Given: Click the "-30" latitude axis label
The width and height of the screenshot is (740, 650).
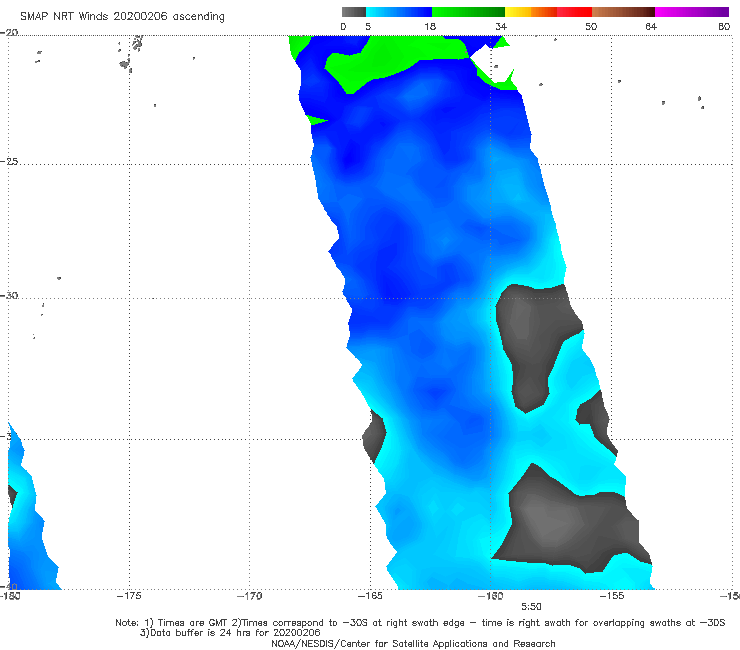Looking at the screenshot, I should (9, 296).
